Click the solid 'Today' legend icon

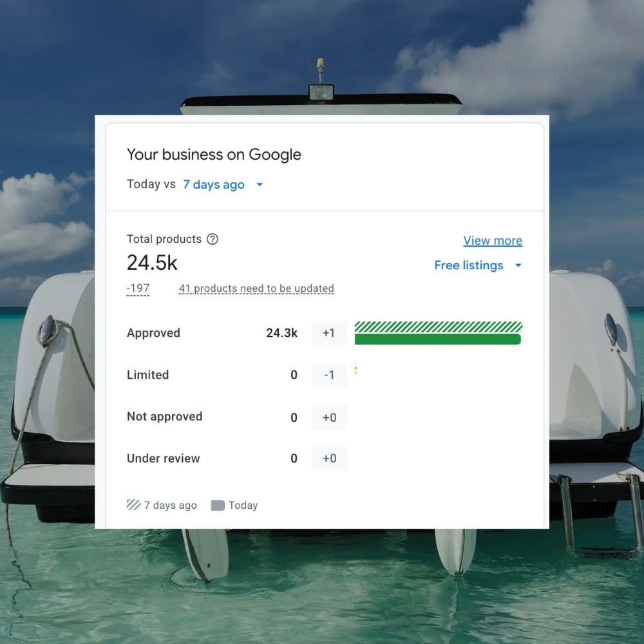[x=218, y=505]
